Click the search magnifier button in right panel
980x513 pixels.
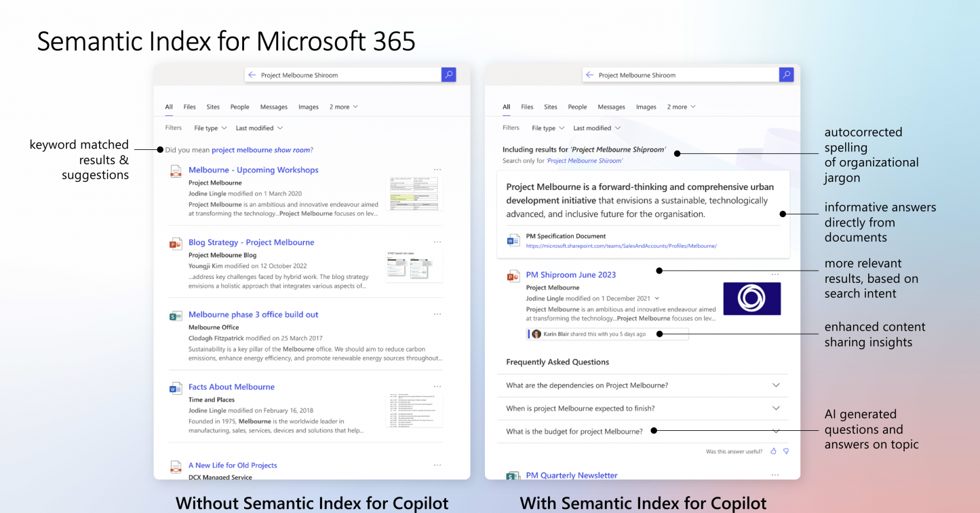(786, 75)
